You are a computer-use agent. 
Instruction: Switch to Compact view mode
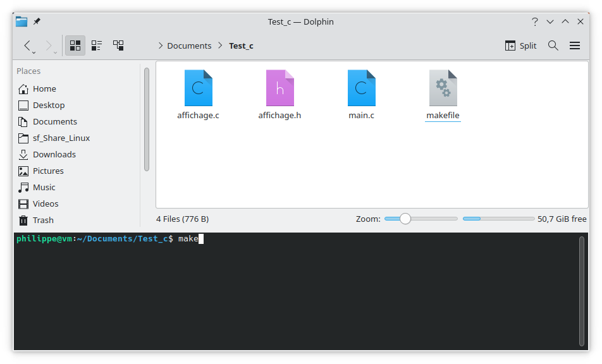click(x=96, y=45)
